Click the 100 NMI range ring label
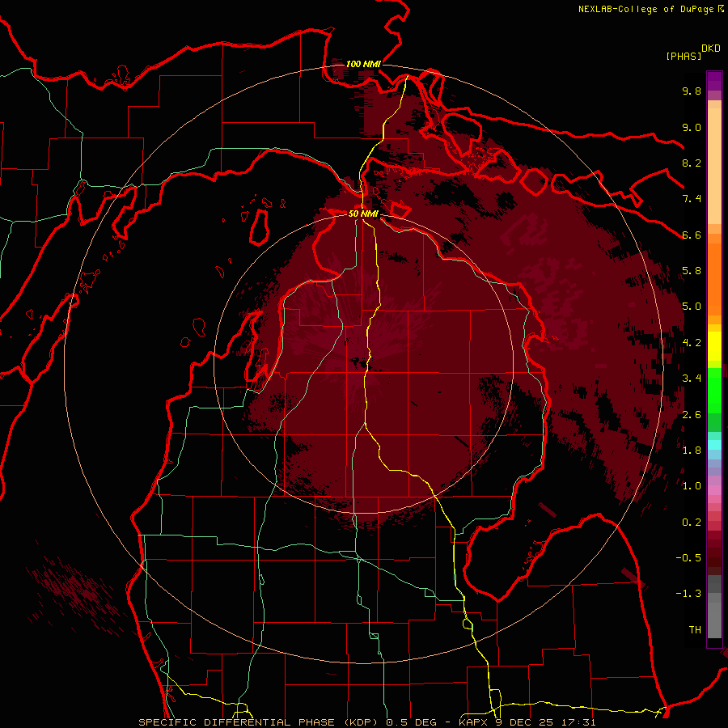This screenshot has width=728, height=728. point(363,64)
